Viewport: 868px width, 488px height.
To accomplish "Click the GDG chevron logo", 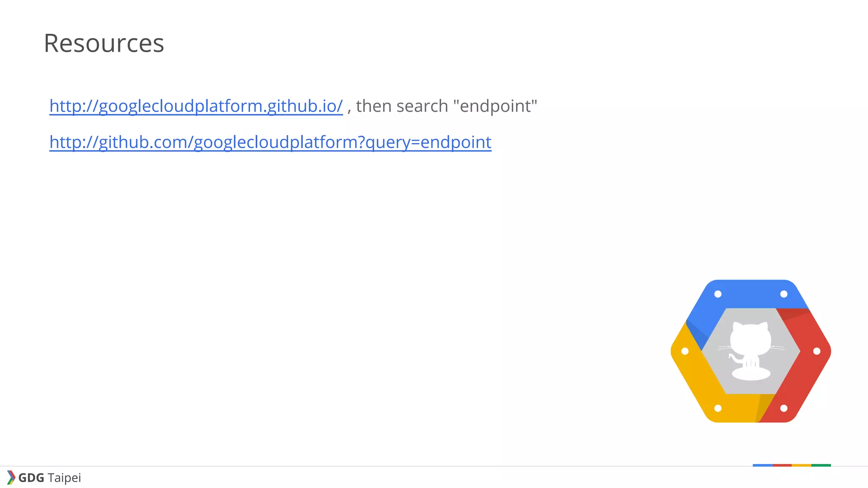I will pyautogui.click(x=11, y=477).
